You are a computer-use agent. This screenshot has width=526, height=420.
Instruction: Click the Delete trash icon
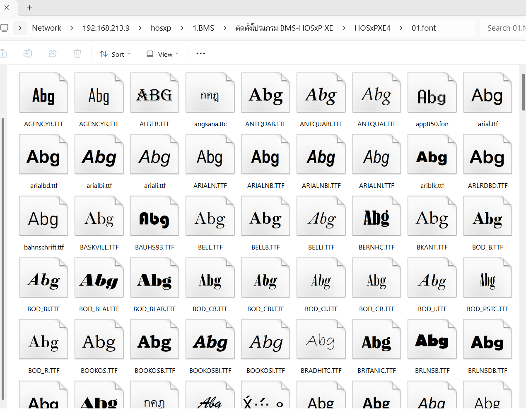(77, 53)
